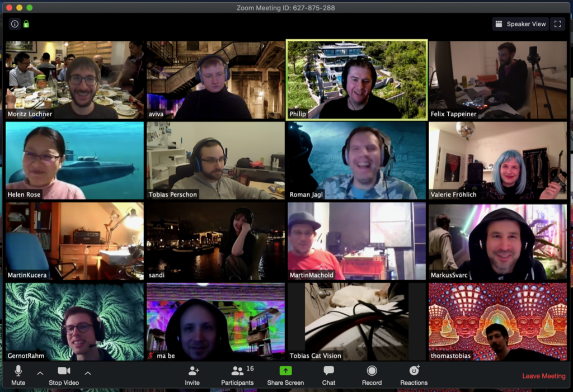Expand video options arrow next to Stop Video
573x392 pixels.
(87, 372)
